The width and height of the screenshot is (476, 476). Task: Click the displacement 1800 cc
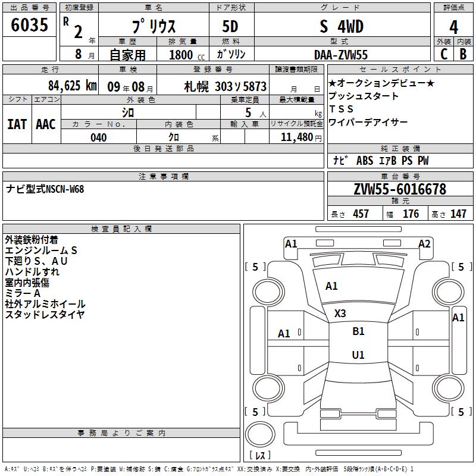(187, 55)
